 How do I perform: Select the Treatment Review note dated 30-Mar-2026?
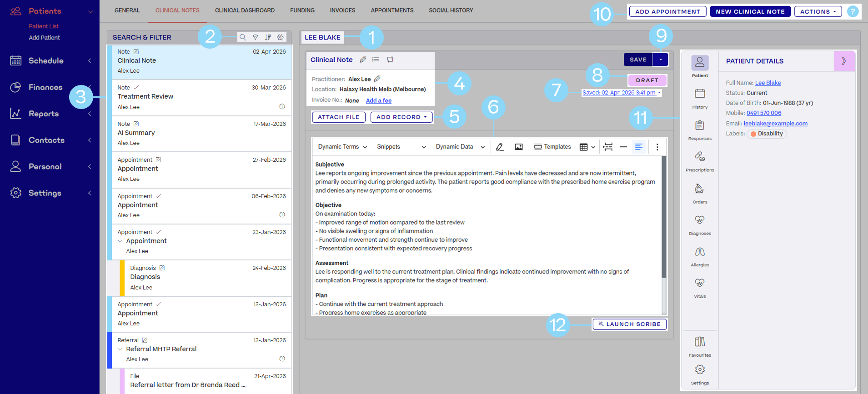point(201,98)
